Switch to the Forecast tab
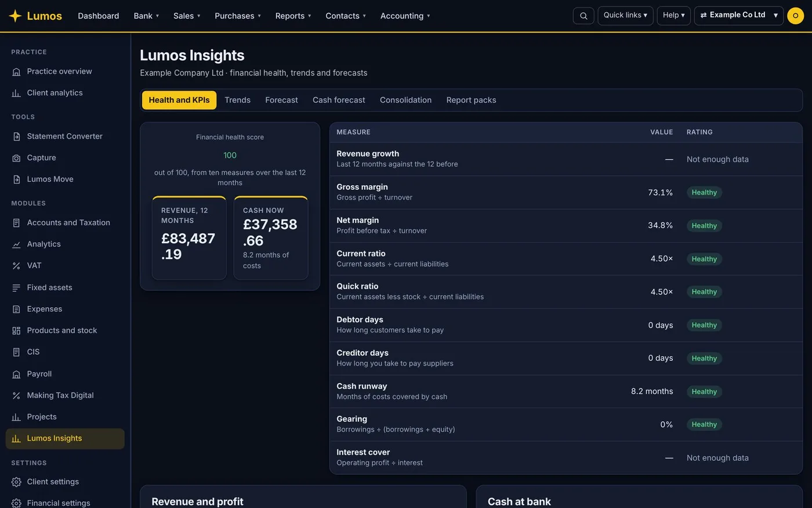812x508 pixels. pyautogui.click(x=281, y=100)
